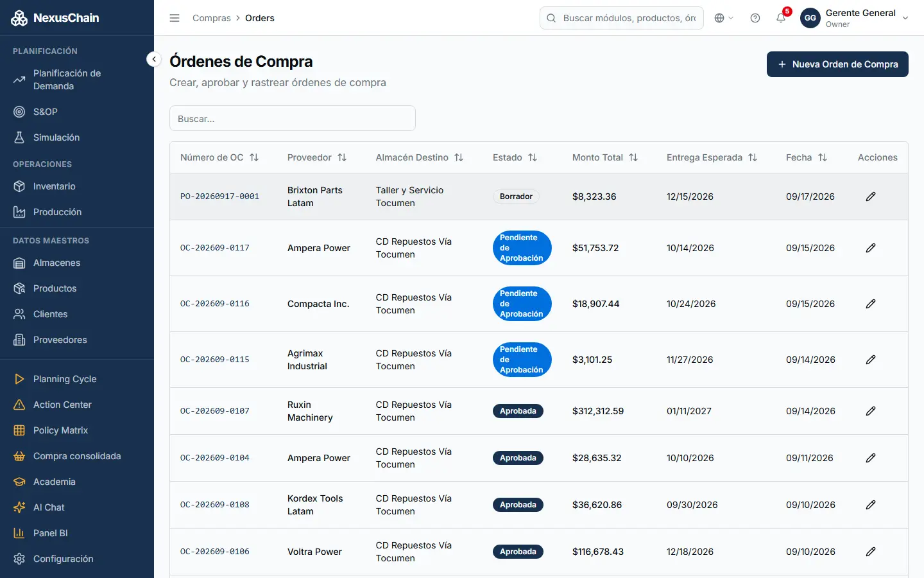
Task: Sort by Fecha column
Action: click(807, 157)
